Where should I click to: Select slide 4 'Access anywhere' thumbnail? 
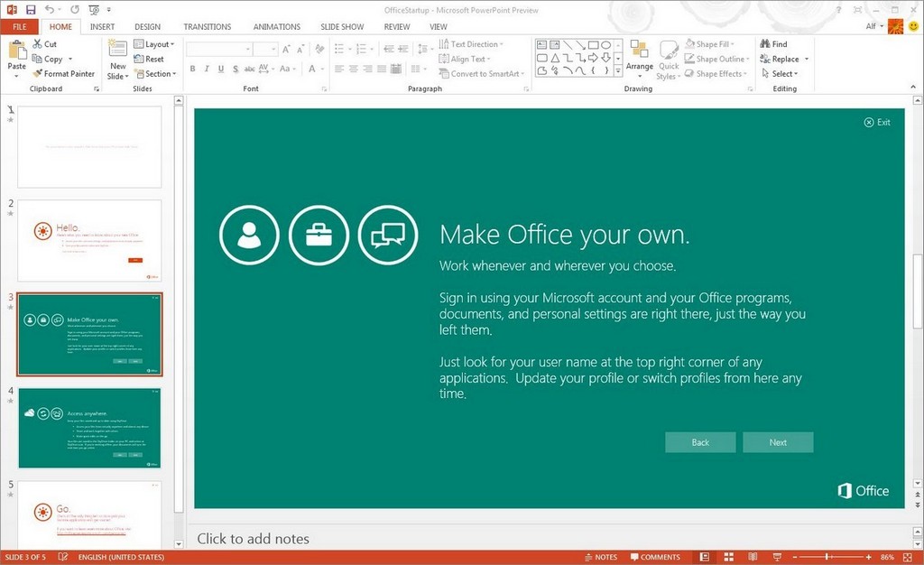coord(89,428)
